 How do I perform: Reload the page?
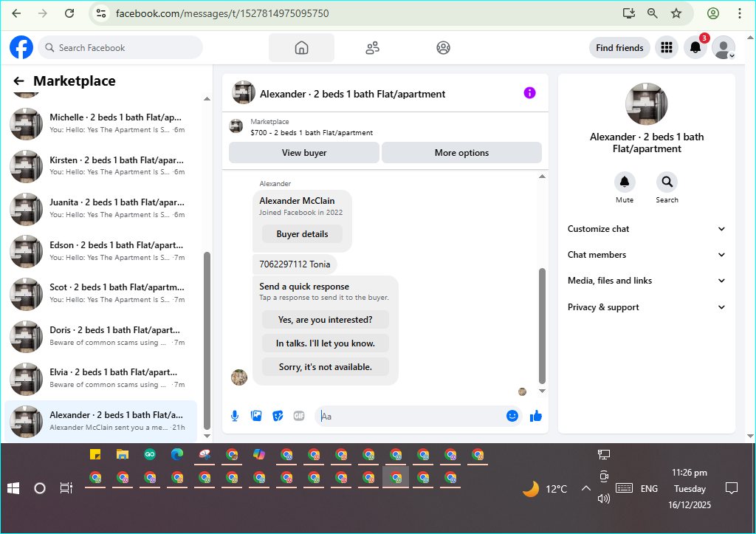tap(69, 13)
